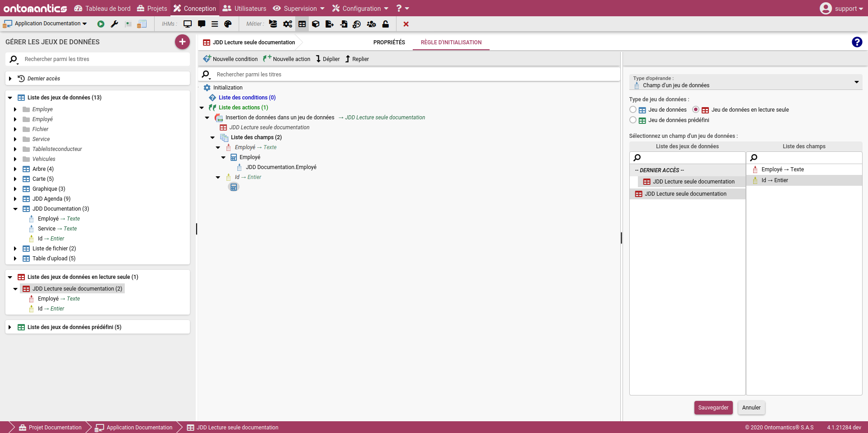Screen dimensions: 868x433
Task: Open the IHMs speech bubble messages icon
Action: pos(202,24)
